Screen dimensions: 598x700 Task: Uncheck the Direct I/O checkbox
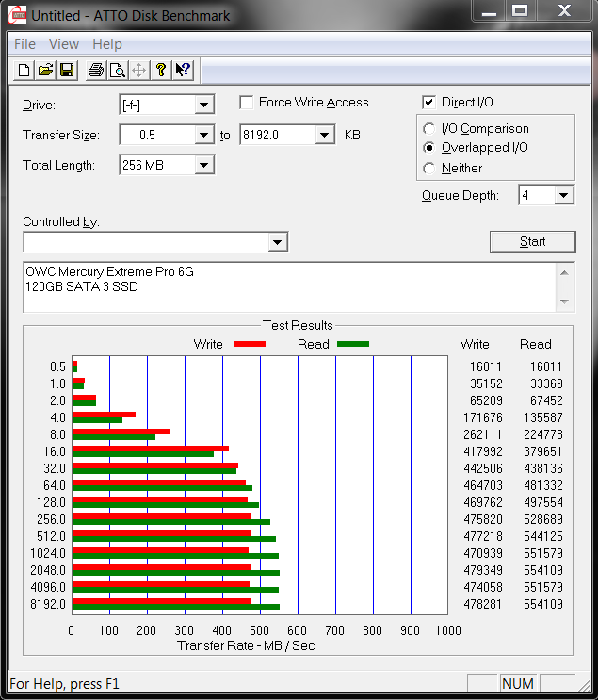tap(429, 102)
